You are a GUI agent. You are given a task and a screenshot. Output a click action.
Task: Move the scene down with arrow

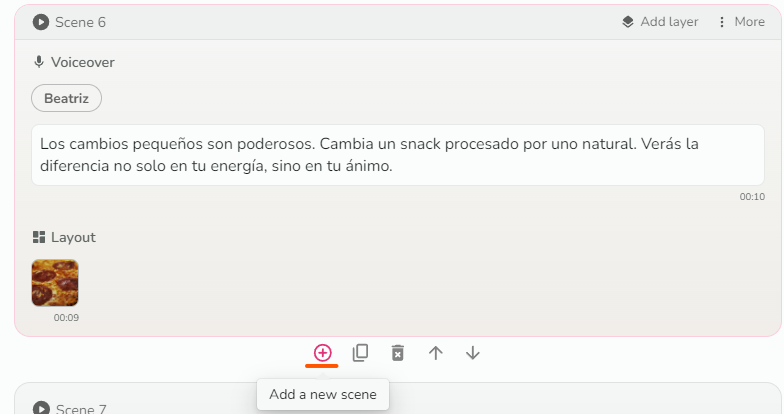click(473, 353)
